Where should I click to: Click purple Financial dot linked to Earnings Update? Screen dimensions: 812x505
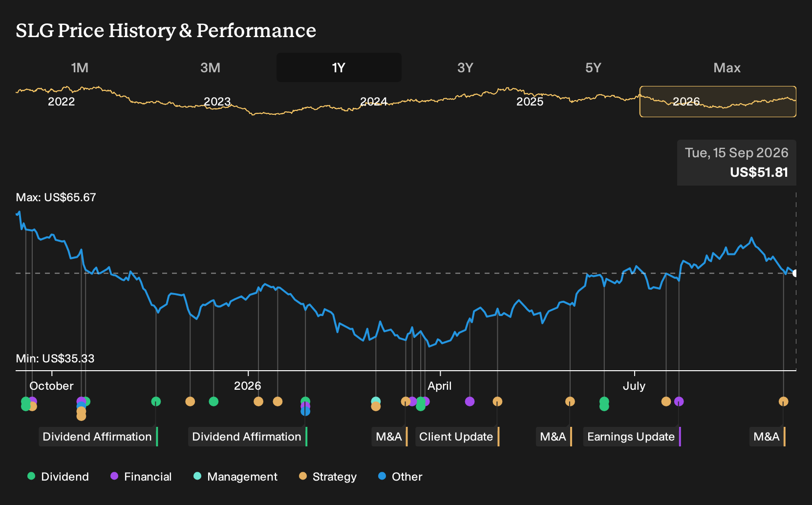pos(679,401)
